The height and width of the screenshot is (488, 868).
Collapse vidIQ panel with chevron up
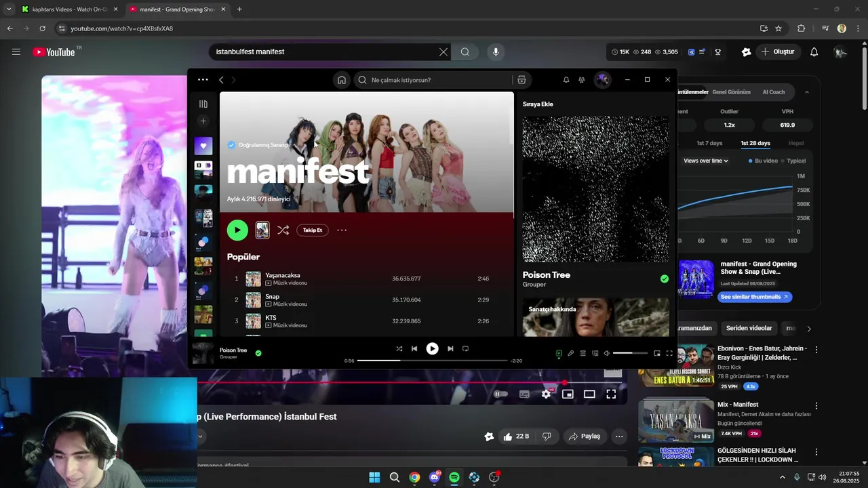[806, 92]
